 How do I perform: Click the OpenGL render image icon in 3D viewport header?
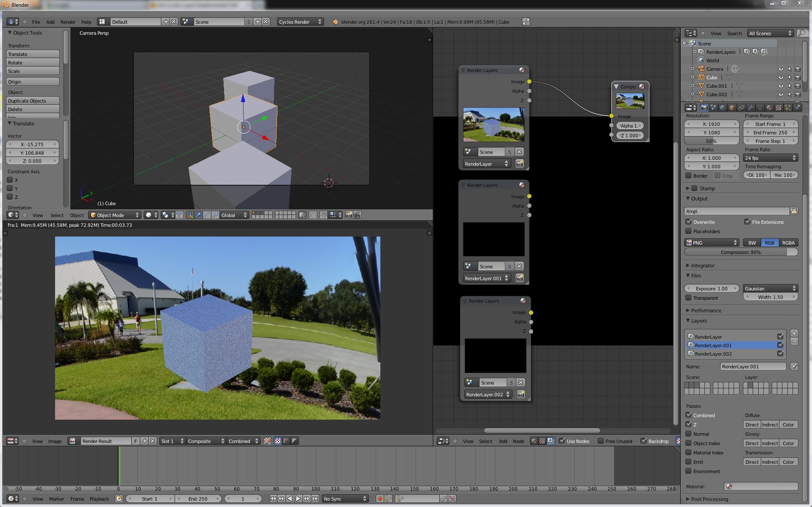[349, 215]
